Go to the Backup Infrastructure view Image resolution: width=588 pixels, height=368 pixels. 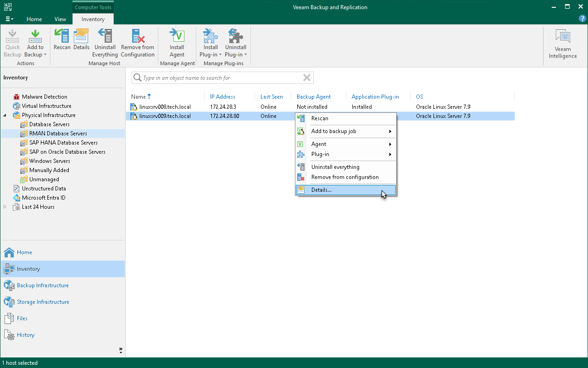tap(43, 285)
